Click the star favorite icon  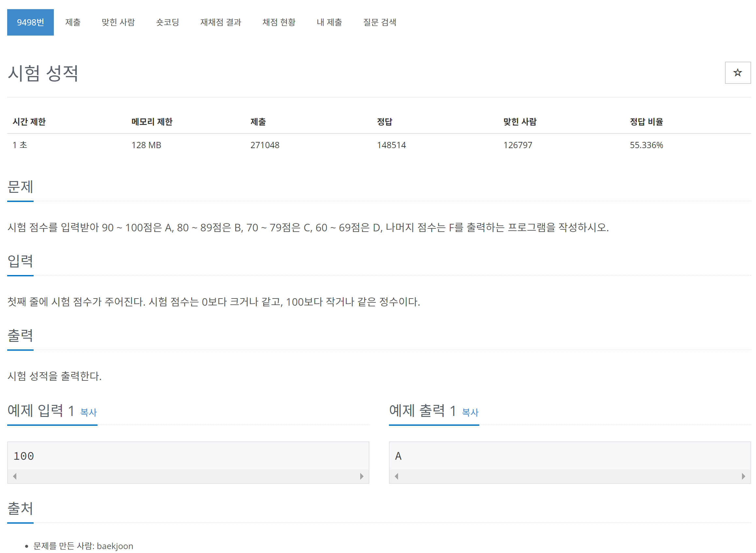coord(737,73)
